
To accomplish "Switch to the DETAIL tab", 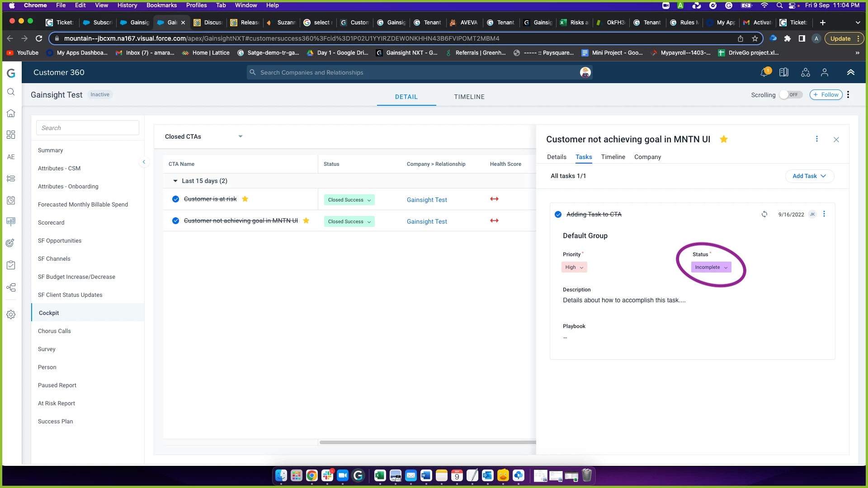I will pos(406,97).
